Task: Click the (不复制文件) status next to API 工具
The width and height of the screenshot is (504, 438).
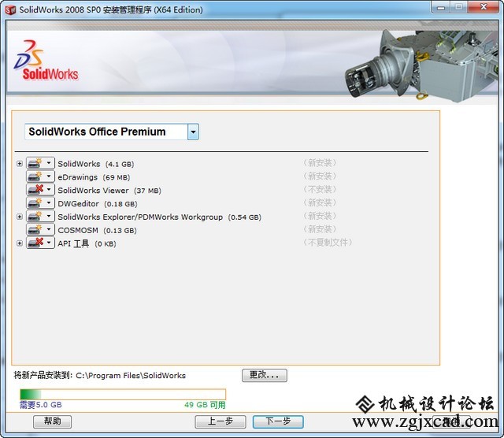Action: (328, 242)
